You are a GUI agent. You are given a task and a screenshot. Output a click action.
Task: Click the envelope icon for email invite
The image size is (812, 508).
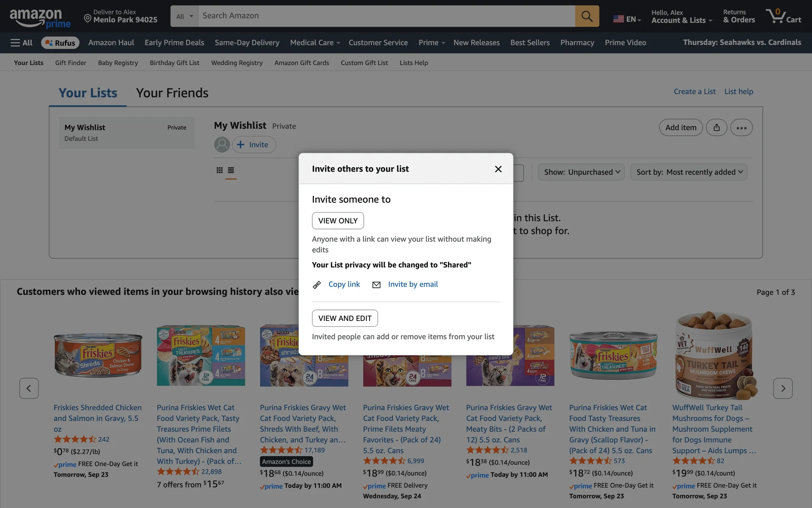click(x=376, y=285)
